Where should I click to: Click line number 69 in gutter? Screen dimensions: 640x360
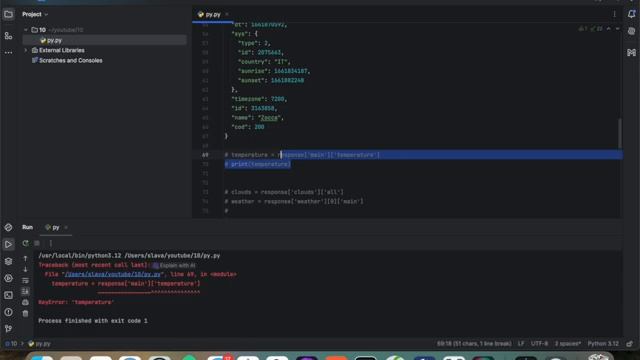click(205, 155)
